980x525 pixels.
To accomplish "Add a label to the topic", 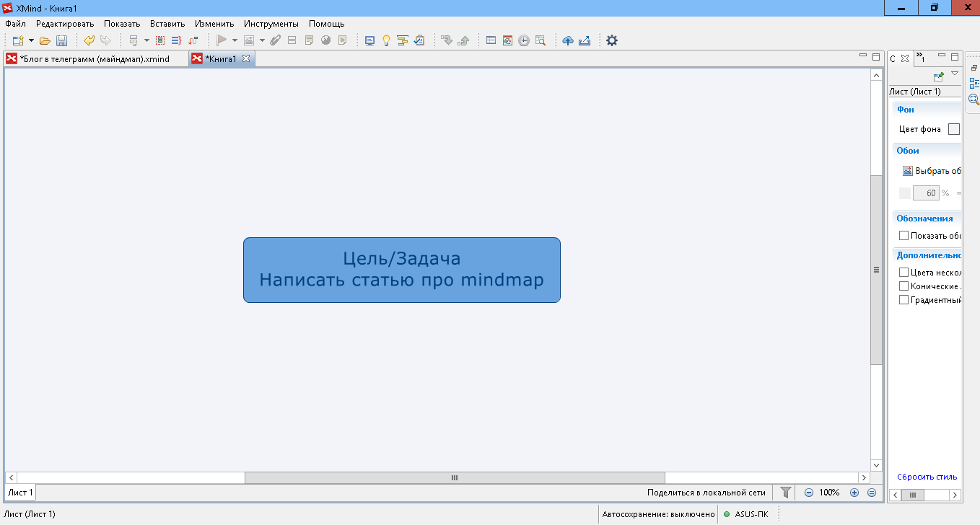I will point(292,40).
